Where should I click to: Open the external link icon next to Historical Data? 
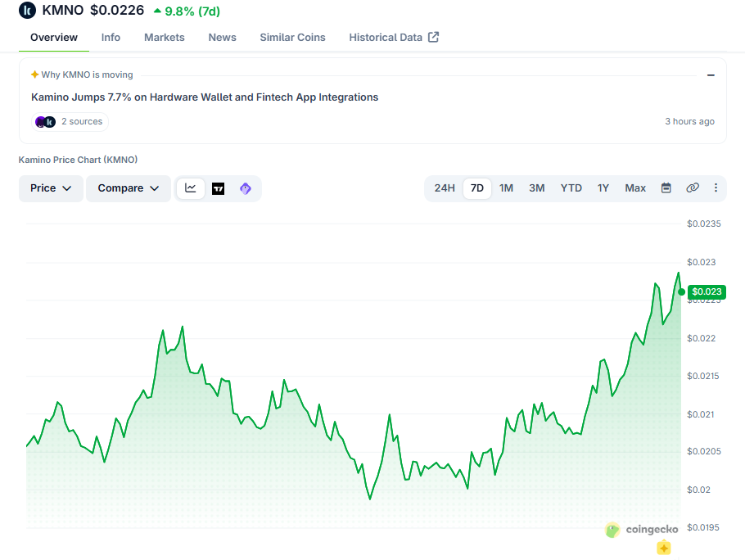433,37
